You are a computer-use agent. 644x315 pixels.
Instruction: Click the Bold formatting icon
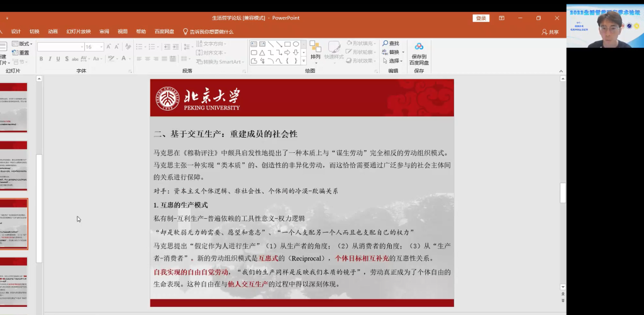[41, 58]
